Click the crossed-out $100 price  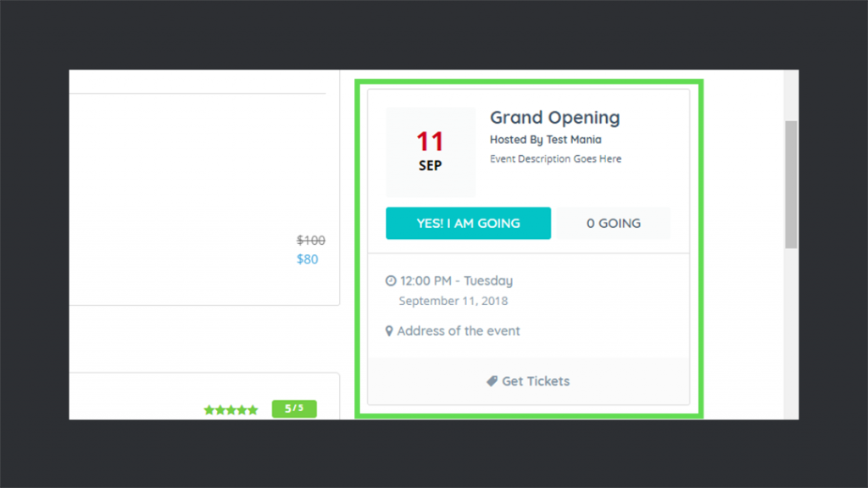pyautogui.click(x=310, y=240)
